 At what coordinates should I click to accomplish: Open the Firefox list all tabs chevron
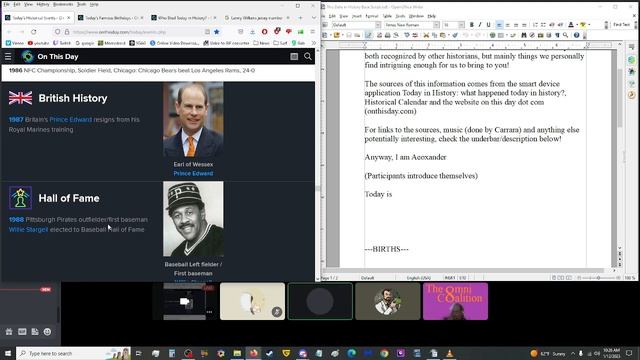[x=313, y=18]
